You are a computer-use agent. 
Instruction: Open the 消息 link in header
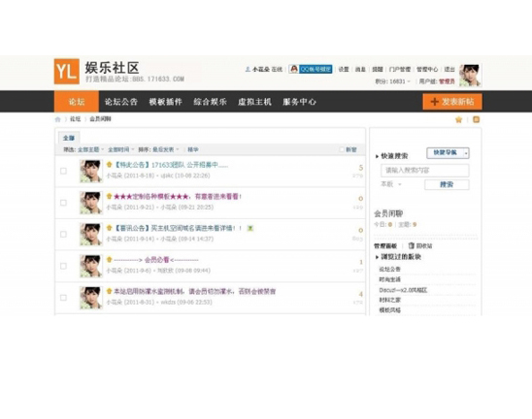tap(360, 70)
